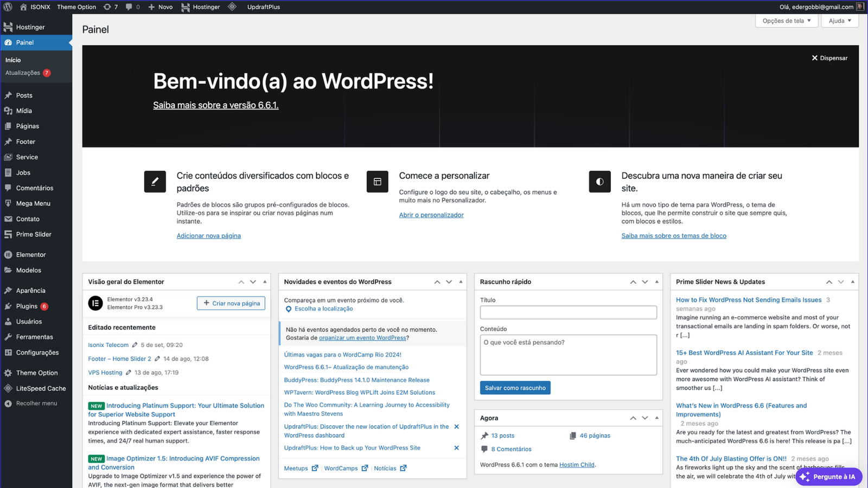Collapse the Rascunho rápido widget
Screen dimensions: 868x488
656,282
